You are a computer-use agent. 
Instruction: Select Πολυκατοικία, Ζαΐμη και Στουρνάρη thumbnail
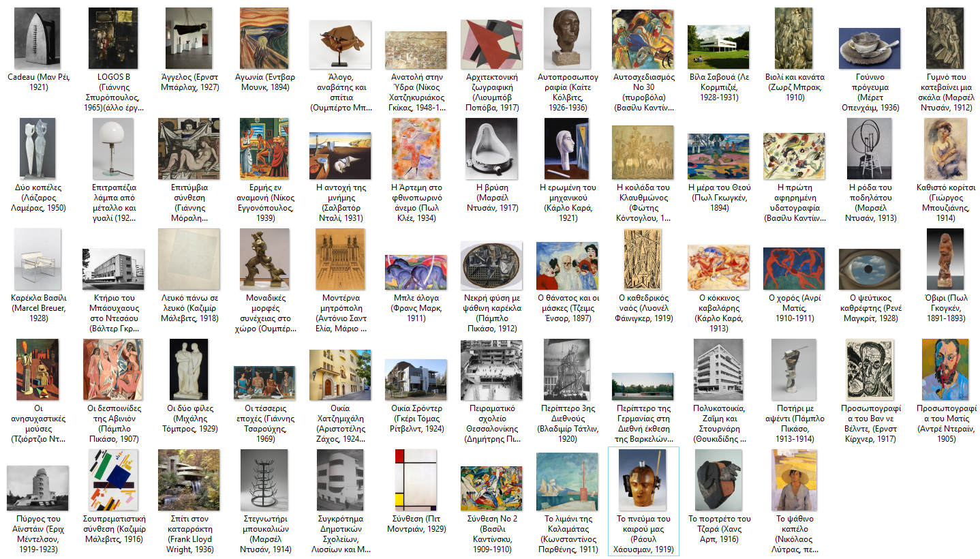tap(718, 368)
